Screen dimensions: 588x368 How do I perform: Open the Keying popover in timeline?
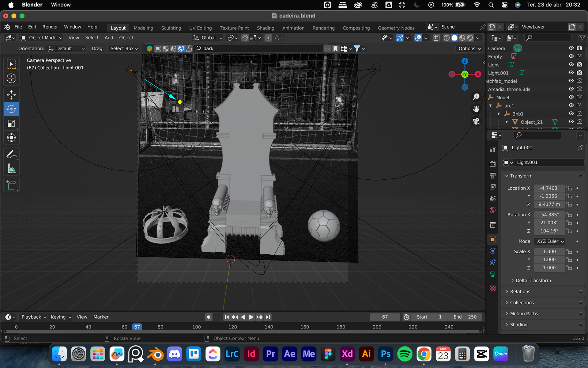[x=61, y=317]
